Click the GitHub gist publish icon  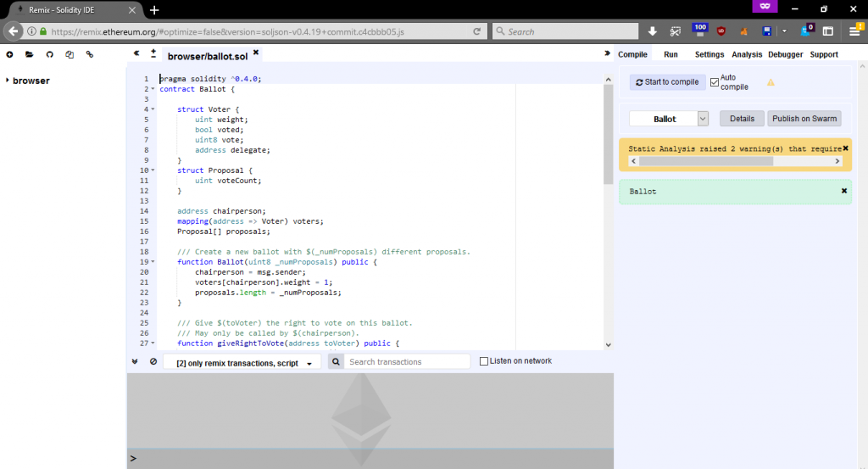48,54
